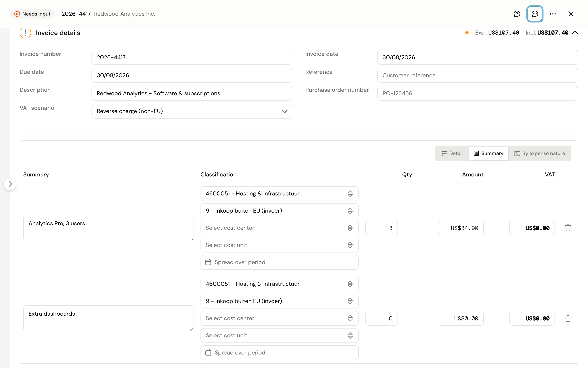Click the Invoice details warning icon
Image resolution: width=588 pixels, height=368 pixels.
pyautogui.click(x=25, y=33)
